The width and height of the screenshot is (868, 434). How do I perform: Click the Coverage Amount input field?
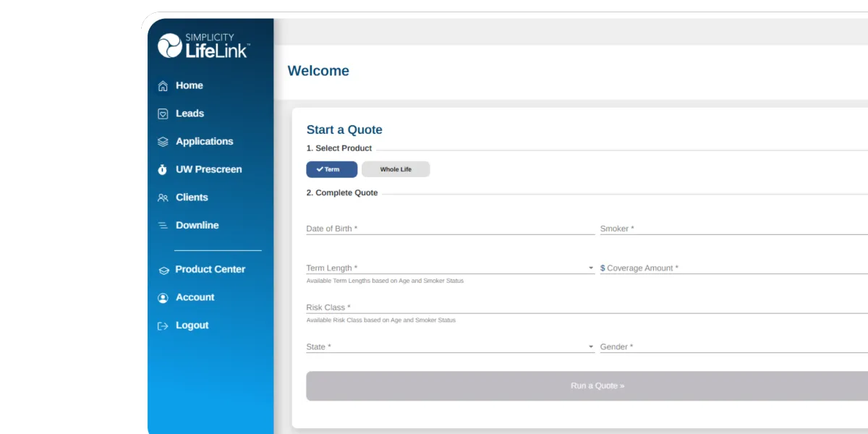733,268
